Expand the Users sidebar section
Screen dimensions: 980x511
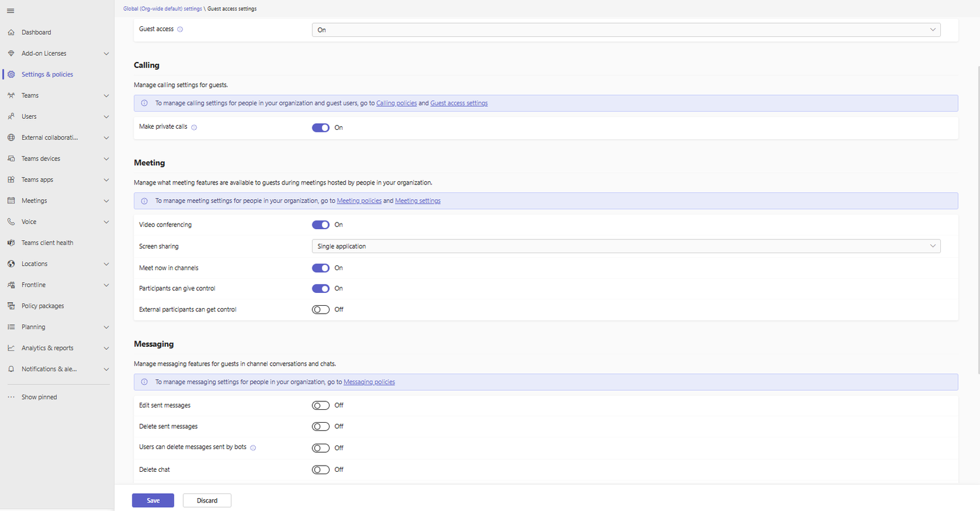(107, 116)
